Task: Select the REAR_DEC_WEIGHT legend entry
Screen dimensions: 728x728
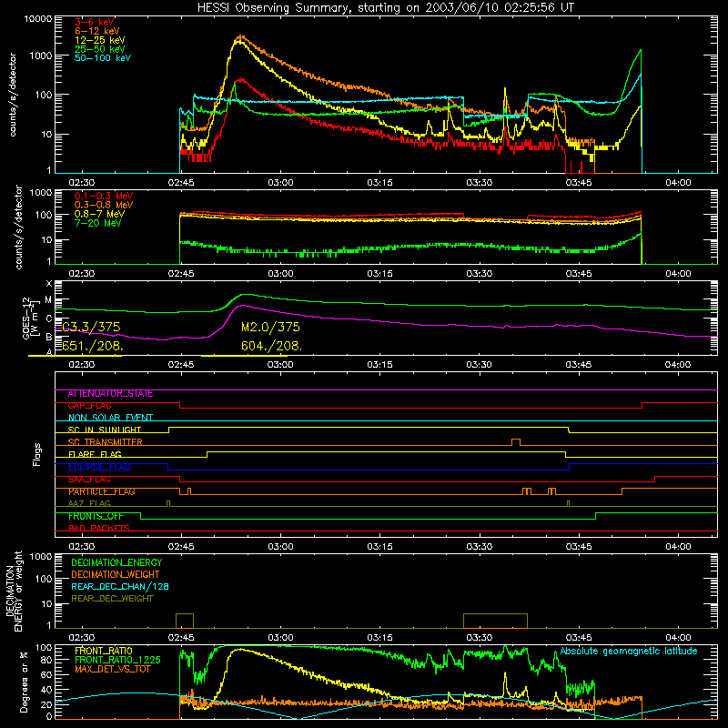Action: point(112,599)
